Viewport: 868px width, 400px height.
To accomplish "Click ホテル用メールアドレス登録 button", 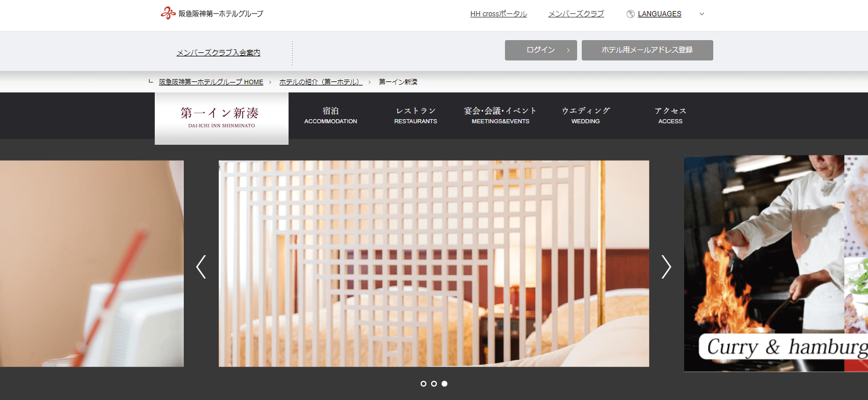I will pos(647,50).
